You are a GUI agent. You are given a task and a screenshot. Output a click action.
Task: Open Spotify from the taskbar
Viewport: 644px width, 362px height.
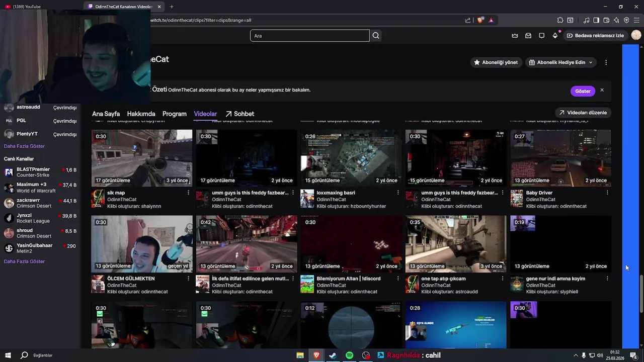click(349, 355)
